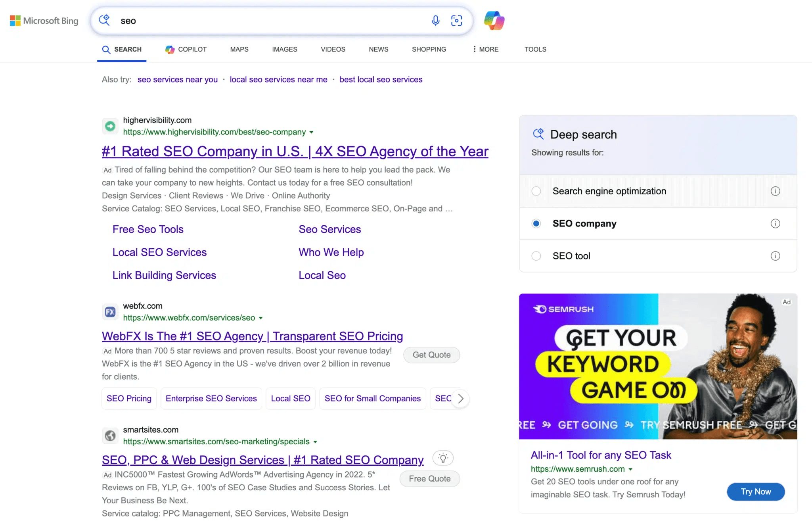Click the SEO Pricing chip
Image resolution: width=812 pixels, height=526 pixels.
point(129,399)
